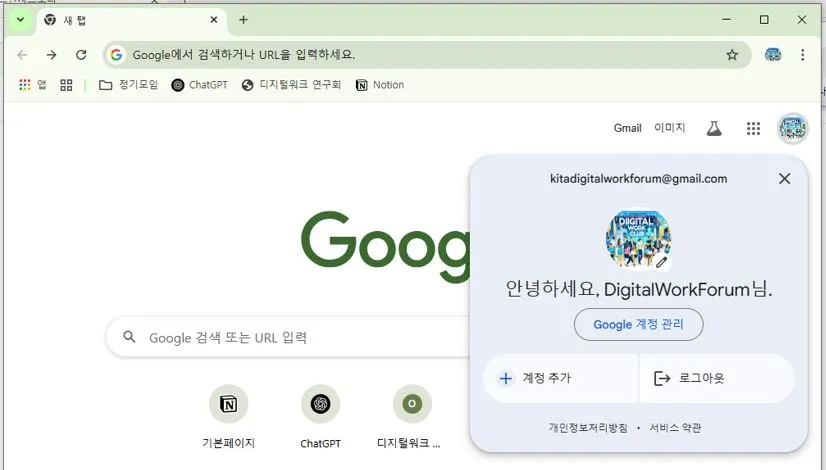Viewport: 826px width, 470px height.
Task: Click the Google 계정 관리 button
Action: (x=638, y=325)
